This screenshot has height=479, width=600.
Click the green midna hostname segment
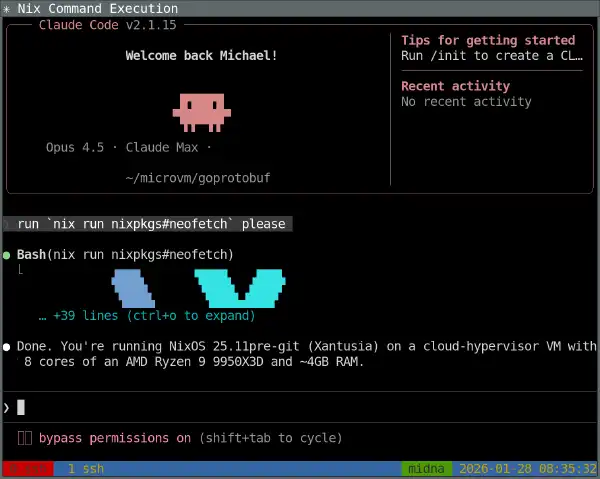coord(428,469)
